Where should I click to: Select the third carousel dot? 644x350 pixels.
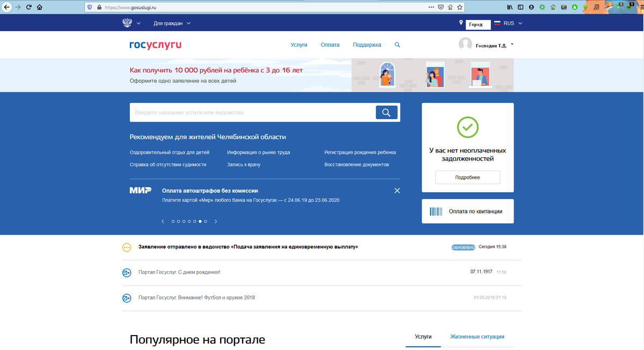184,221
